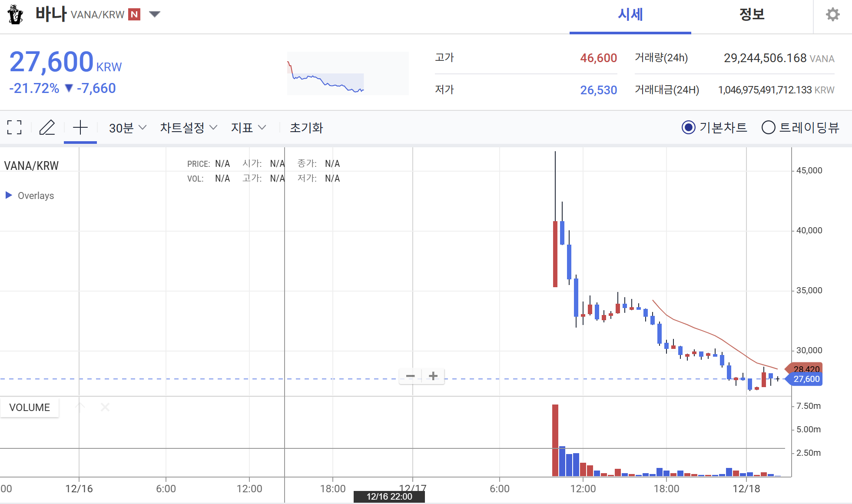Switch to the 시세 tab
The width and height of the screenshot is (852, 504).
pyautogui.click(x=630, y=15)
